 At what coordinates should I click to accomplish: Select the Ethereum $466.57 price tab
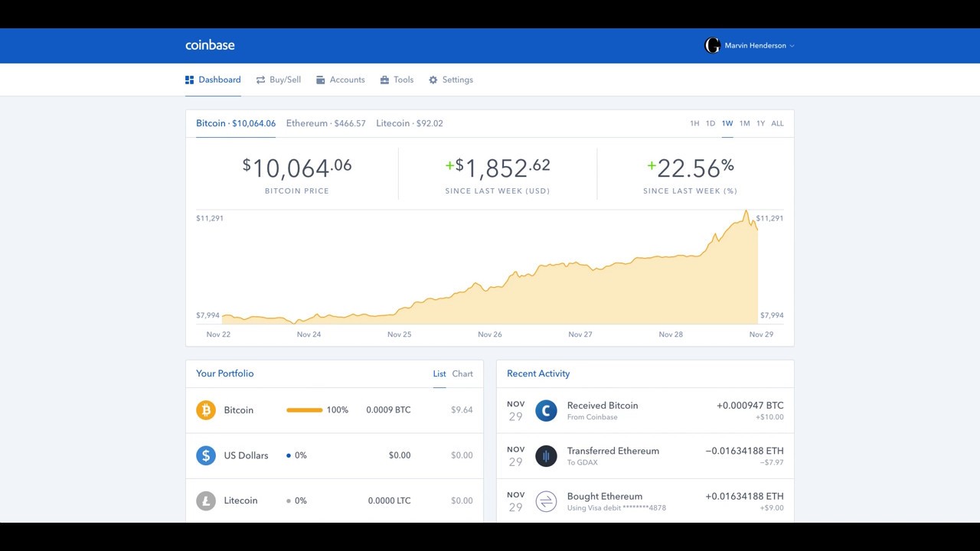[x=326, y=123]
